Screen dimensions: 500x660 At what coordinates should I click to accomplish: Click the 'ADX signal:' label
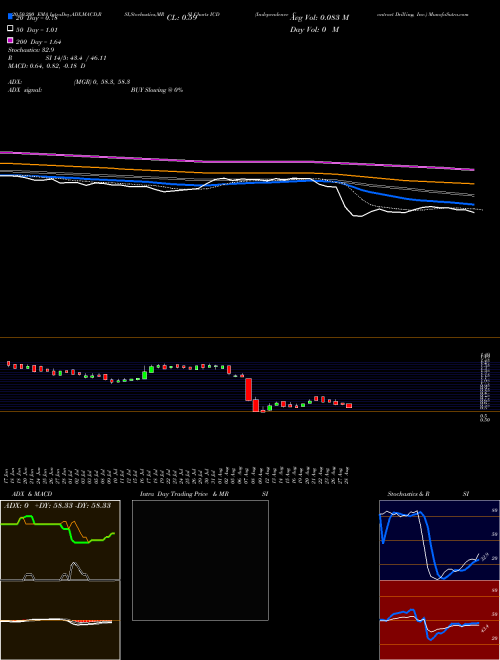click(x=25, y=90)
